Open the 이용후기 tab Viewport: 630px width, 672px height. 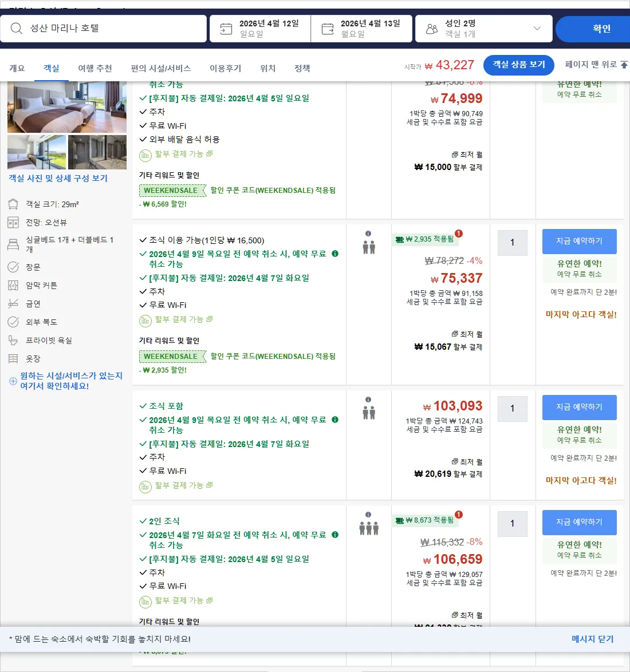point(225,68)
